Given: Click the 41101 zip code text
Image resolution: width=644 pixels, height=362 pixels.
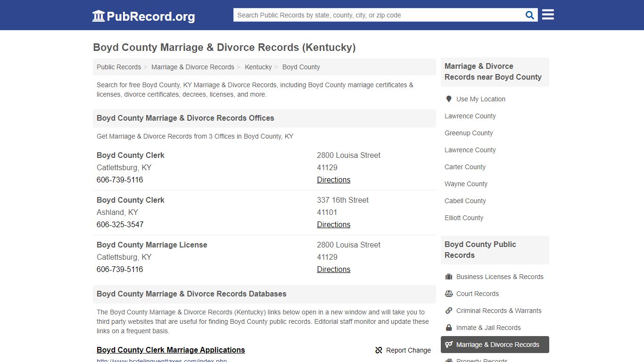Looking at the screenshot, I should tap(327, 212).
